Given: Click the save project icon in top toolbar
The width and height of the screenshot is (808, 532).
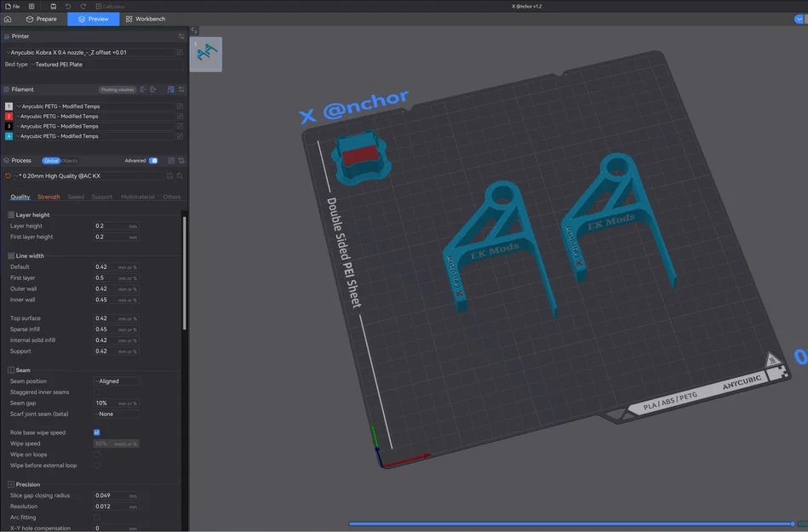Looking at the screenshot, I should pyautogui.click(x=53, y=6).
